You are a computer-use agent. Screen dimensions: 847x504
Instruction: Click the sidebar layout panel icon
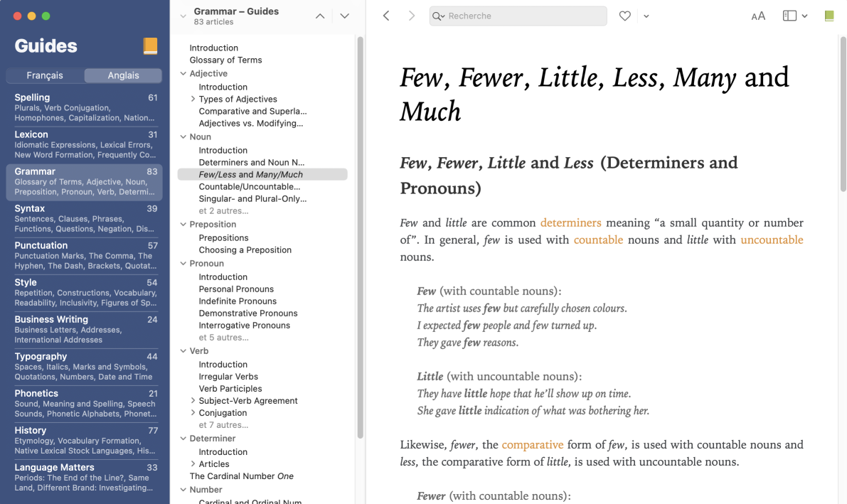coord(789,16)
